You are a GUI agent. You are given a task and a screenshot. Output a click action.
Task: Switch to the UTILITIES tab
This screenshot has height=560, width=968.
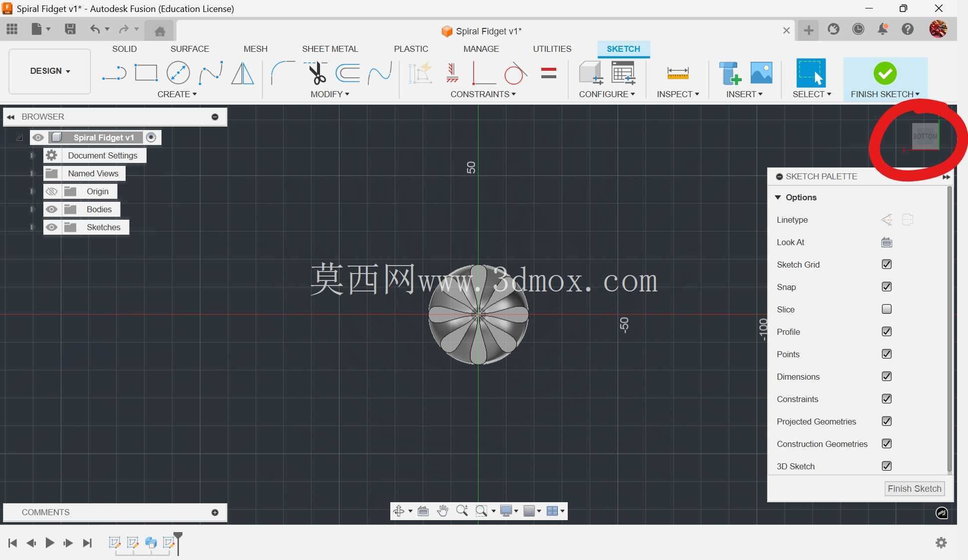[552, 49]
